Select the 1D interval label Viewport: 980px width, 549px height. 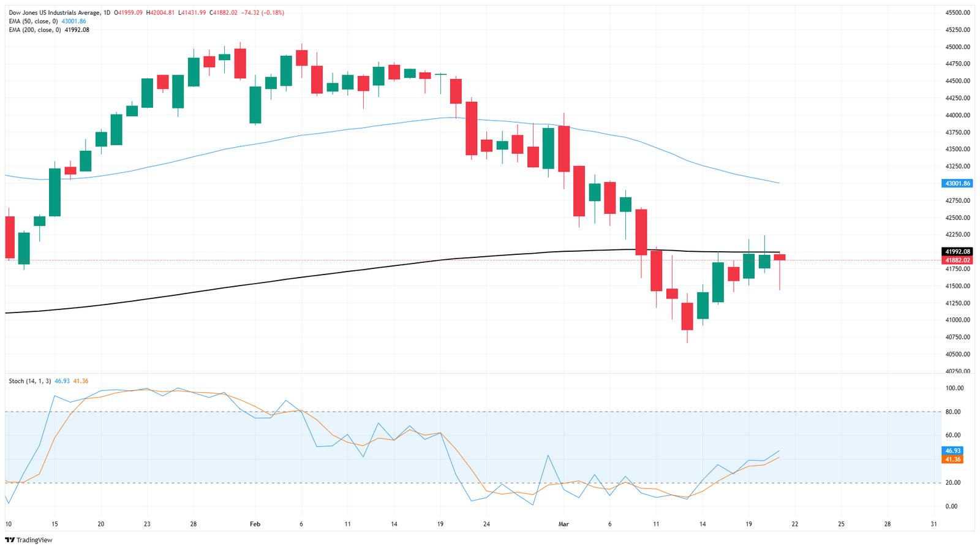[x=108, y=12]
